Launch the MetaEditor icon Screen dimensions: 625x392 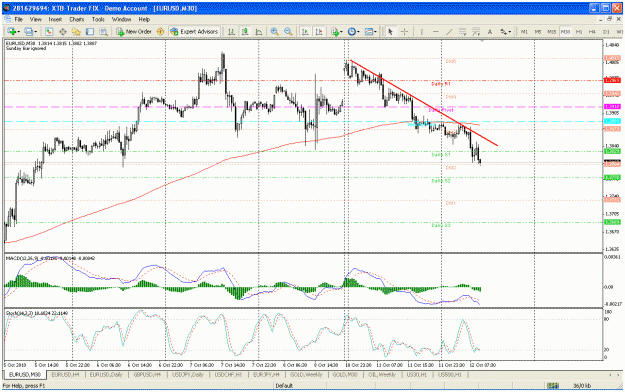click(x=160, y=32)
